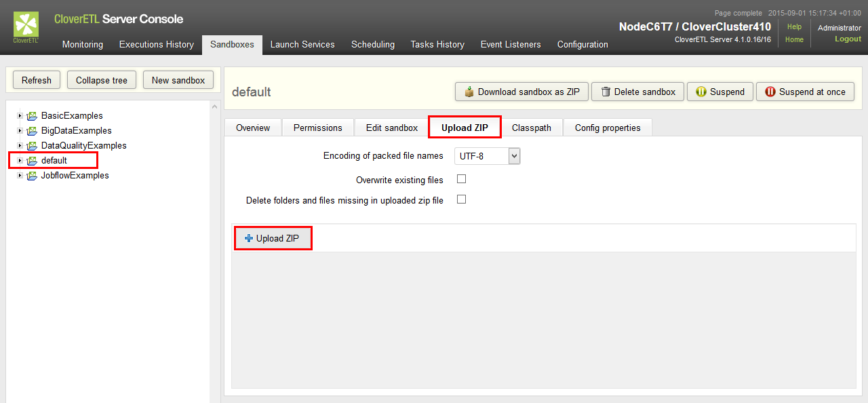The height and width of the screenshot is (403, 868).
Task: Toggle Delete folders and files missing checkbox
Action: [x=462, y=199]
